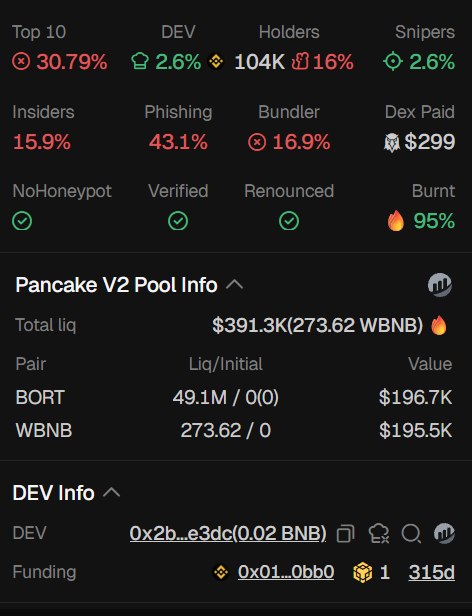Open chart icon beside Pancake V2 Pool Info
This screenshot has height=616, width=472.
[x=440, y=285]
